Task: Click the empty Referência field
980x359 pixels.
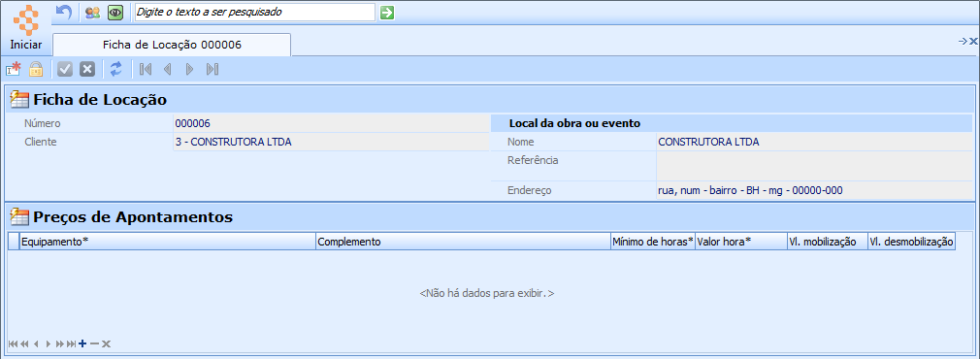Action: pos(814,166)
